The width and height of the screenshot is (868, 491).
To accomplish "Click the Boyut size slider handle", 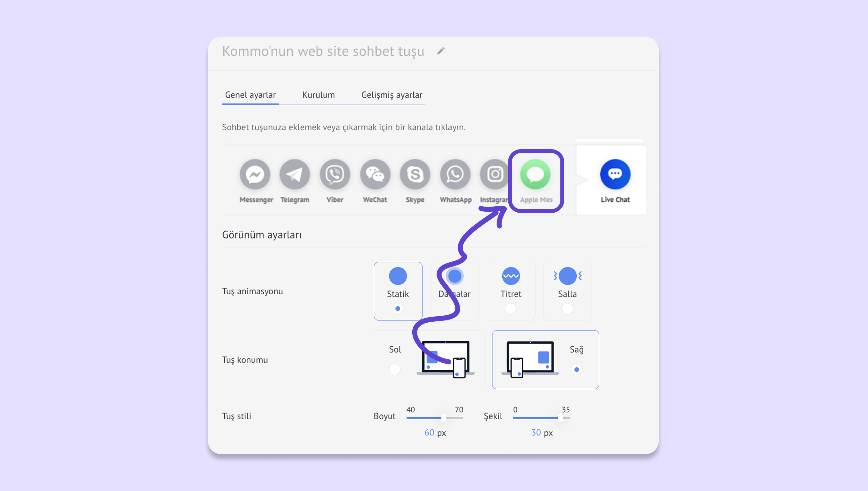I will [x=444, y=418].
